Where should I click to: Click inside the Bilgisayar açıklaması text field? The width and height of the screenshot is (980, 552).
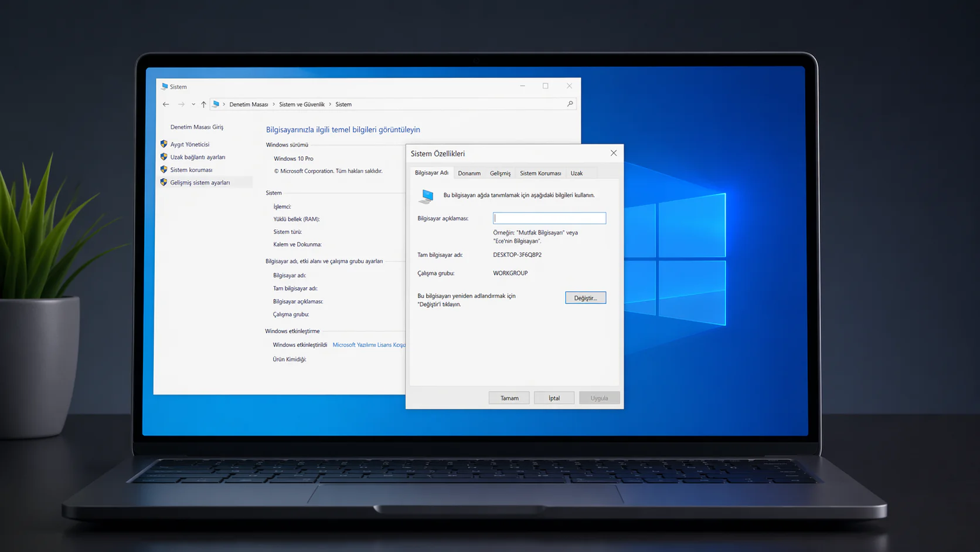[x=549, y=218]
